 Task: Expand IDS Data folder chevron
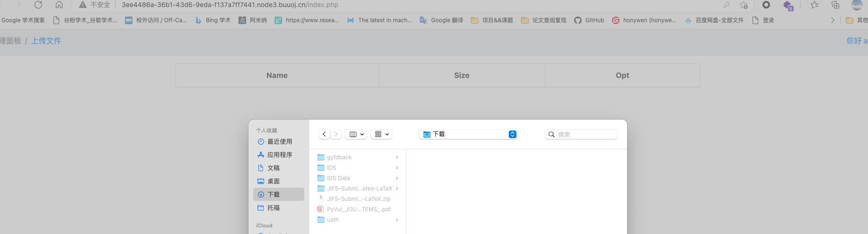[397, 178]
